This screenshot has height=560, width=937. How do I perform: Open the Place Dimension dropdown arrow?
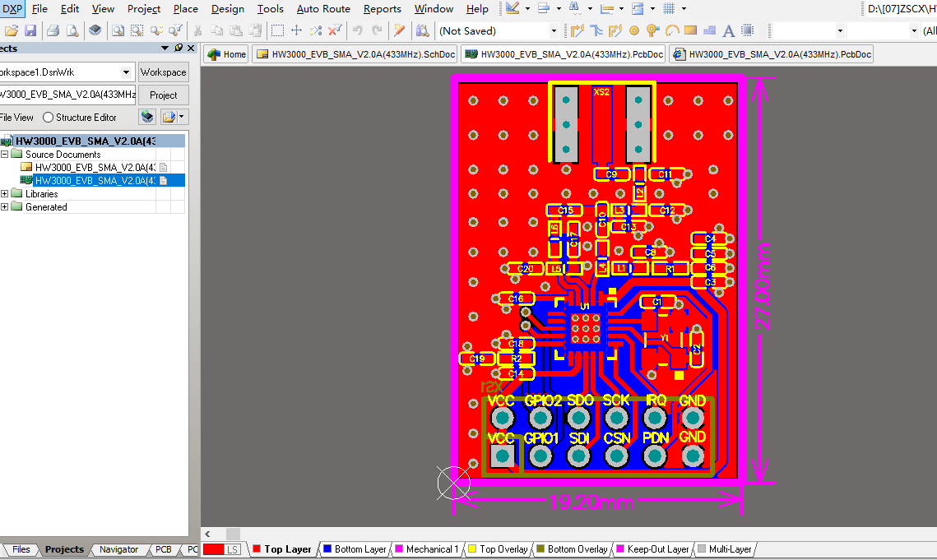pyautogui.click(x=621, y=9)
